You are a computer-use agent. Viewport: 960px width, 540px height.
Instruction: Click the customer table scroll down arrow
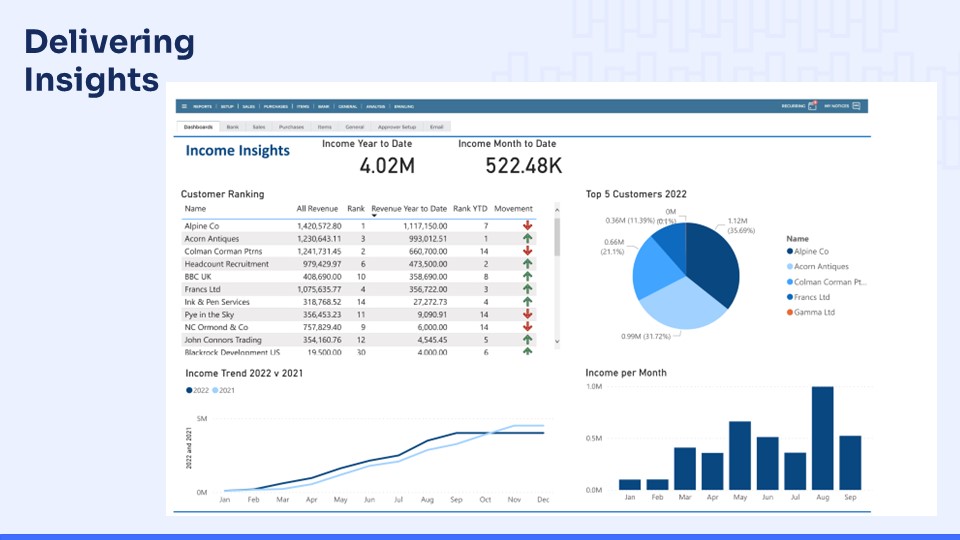pyautogui.click(x=557, y=342)
